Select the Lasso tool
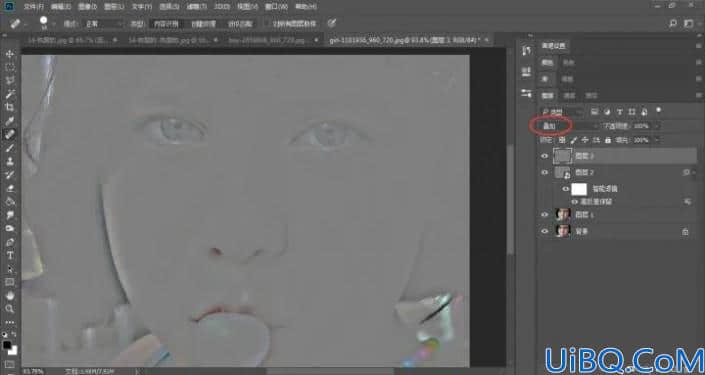 [x=10, y=80]
